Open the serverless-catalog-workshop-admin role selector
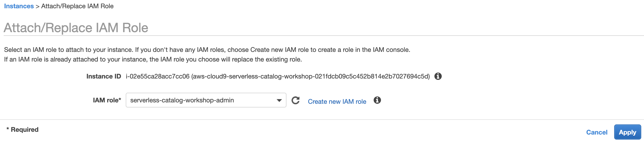 [206, 100]
